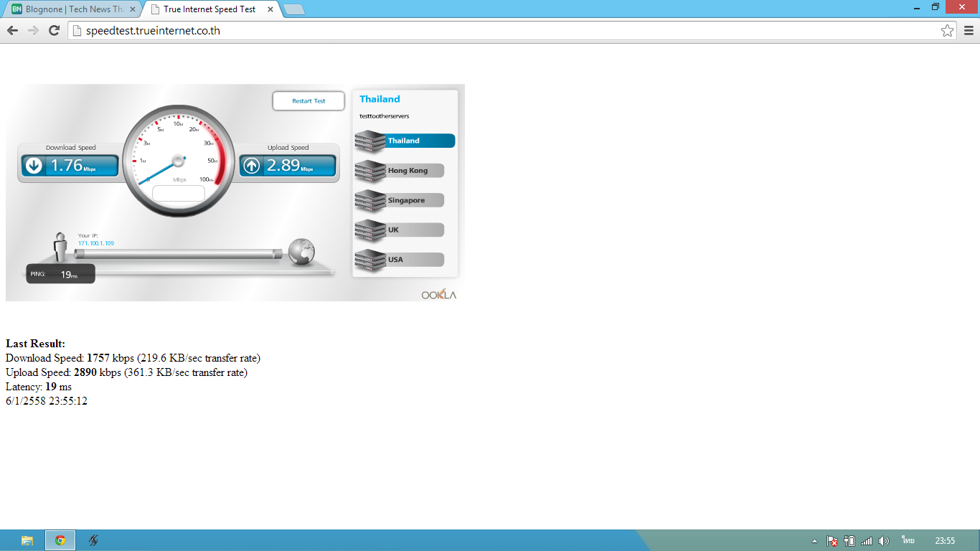Click the Download Speed 1757 kbps text
980x551 pixels.
point(133,358)
